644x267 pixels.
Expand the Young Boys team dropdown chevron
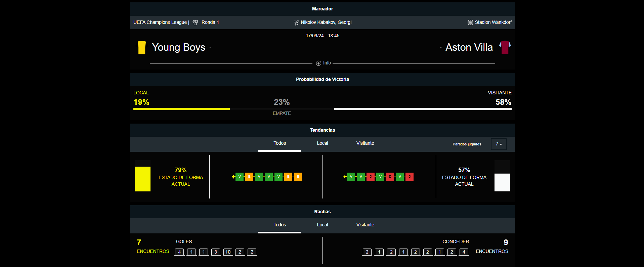click(210, 47)
